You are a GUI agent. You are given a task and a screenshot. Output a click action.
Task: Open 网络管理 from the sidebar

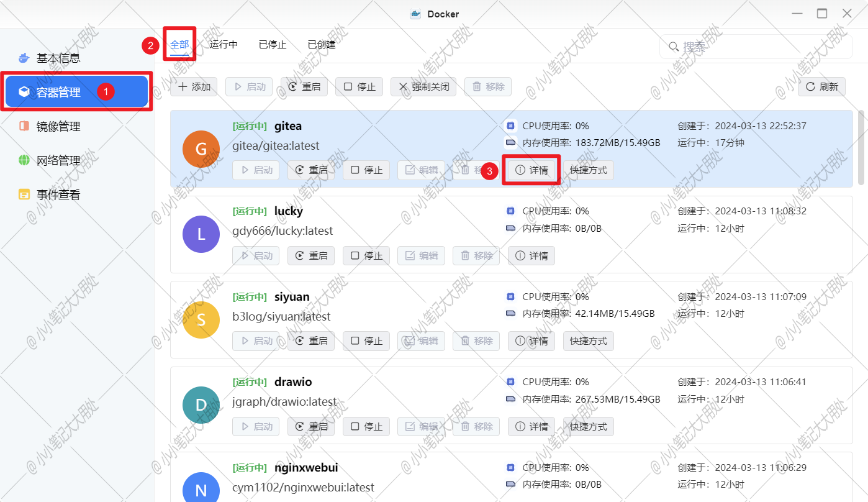(60, 160)
